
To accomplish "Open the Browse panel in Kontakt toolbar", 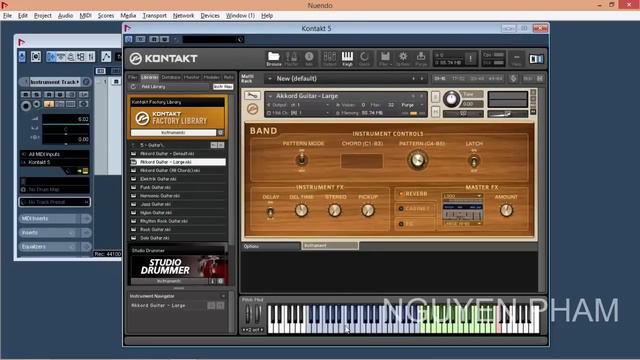I will click(x=273, y=58).
